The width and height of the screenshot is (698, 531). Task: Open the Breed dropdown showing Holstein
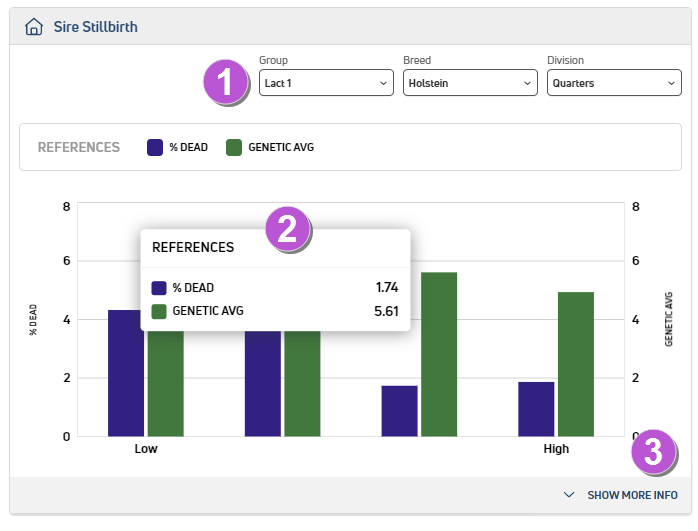coord(469,83)
